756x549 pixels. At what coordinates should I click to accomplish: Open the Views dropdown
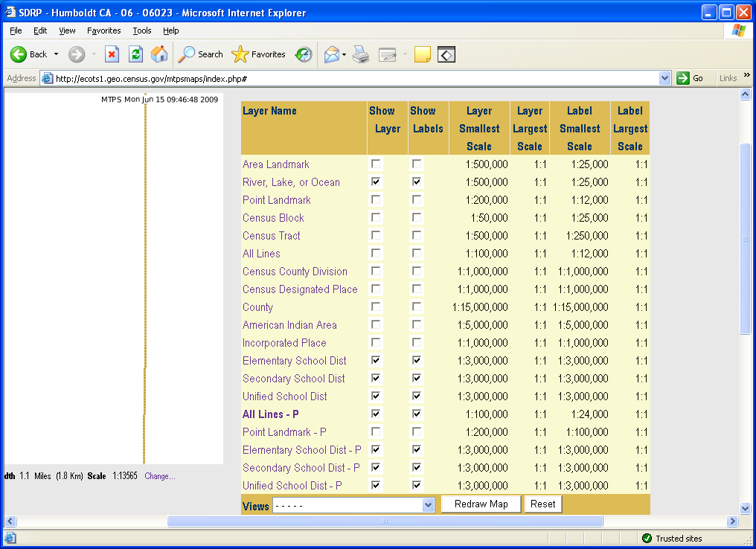pyautogui.click(x=428, y=505)
